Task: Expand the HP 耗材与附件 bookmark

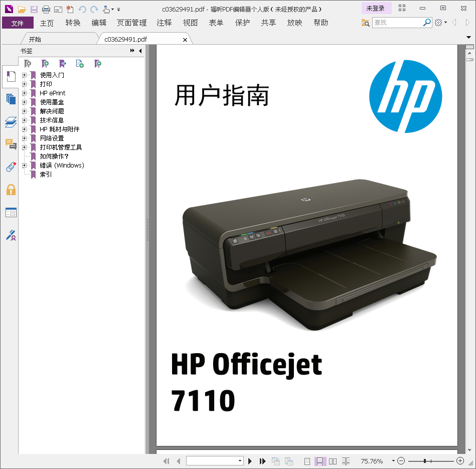Action: [x=24, y=129]
